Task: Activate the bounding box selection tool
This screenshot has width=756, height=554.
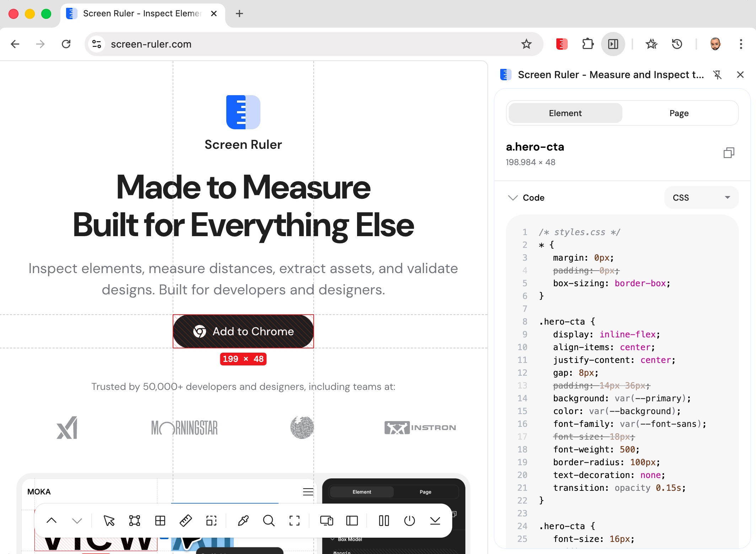Action: click(x=135, y=521)
